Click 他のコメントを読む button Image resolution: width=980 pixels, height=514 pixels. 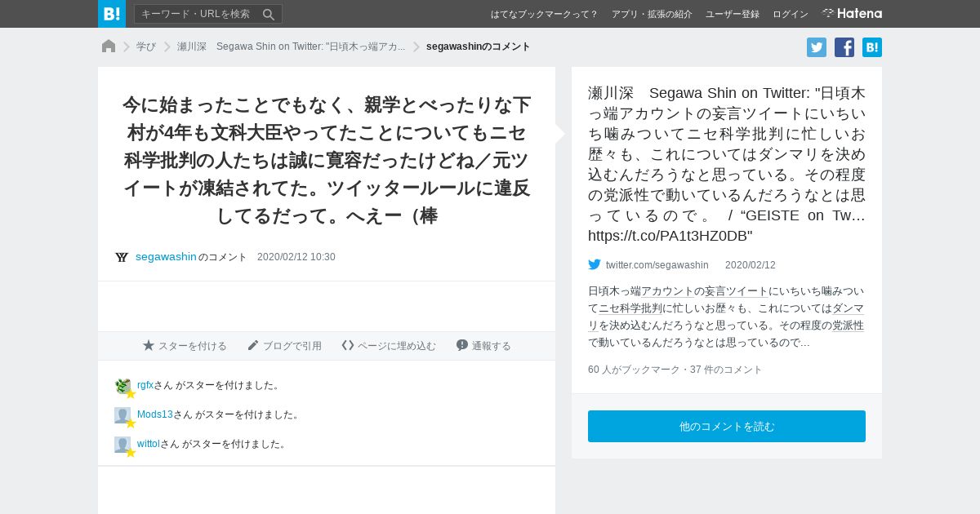(x=727, y=427)
